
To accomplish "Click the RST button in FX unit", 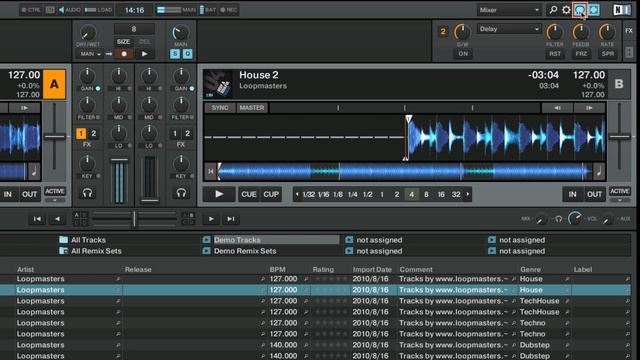I will pyautogui.click(x=555, y=53).
